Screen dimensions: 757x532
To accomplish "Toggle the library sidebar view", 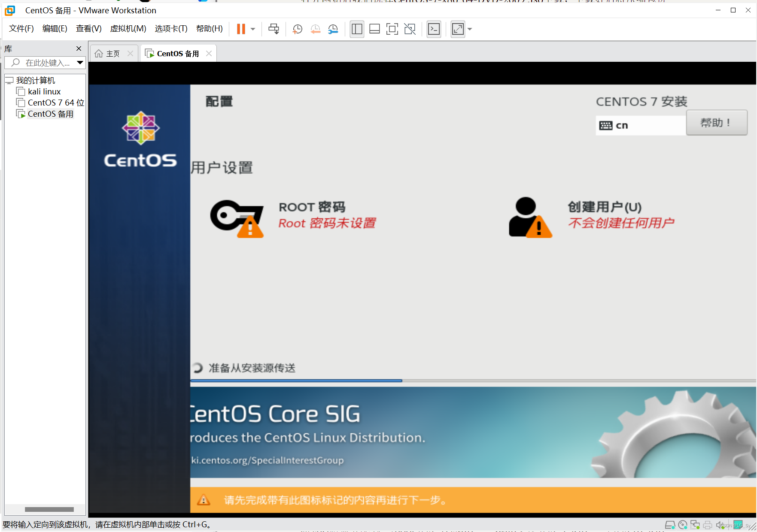I will (x=357, y=29).
